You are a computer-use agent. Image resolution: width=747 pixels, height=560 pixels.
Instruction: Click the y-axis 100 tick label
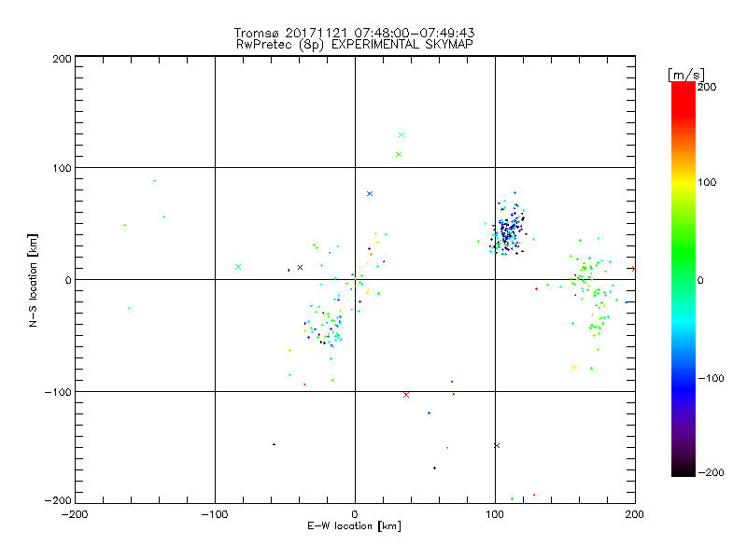62,168
